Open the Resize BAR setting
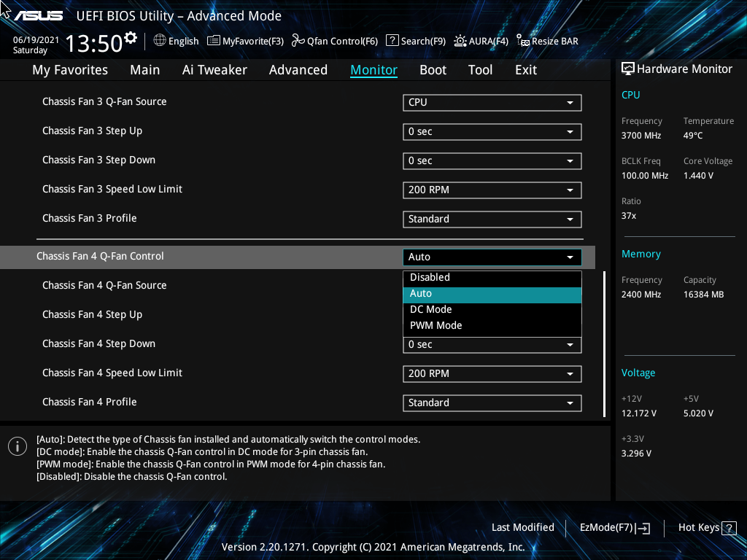This screenshot has width=747, height=560. click(546, 41)
